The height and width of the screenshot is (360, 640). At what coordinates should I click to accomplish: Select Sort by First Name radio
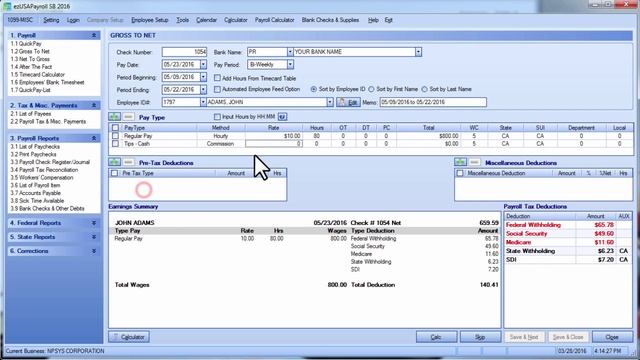click(x=371, y=89)
